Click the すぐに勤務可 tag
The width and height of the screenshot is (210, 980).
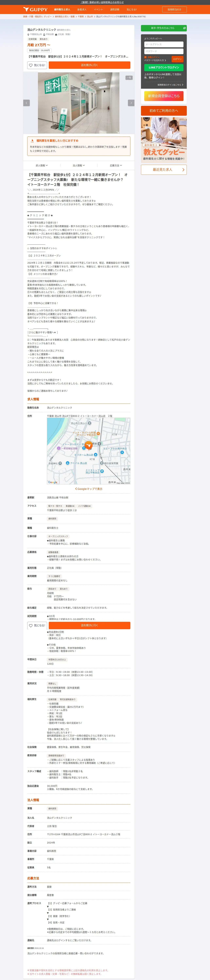[54, 576]
